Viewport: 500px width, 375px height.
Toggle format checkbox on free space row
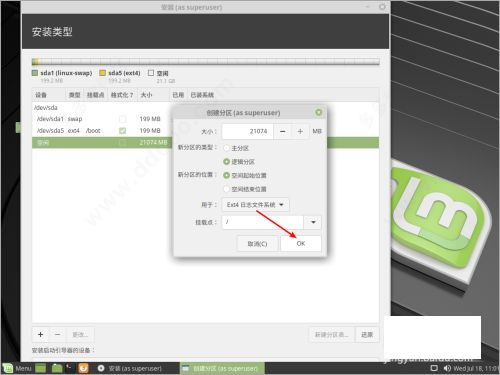point(123,143)
